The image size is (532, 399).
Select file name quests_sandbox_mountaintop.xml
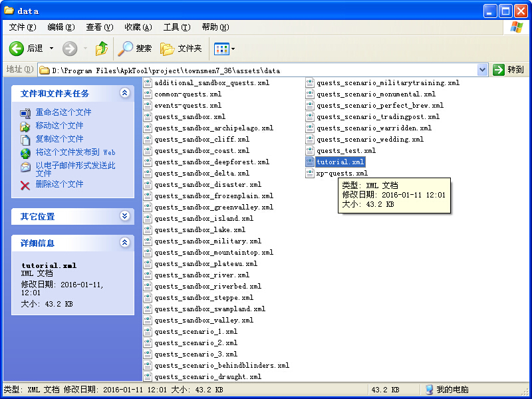click(x=213, y=253)
